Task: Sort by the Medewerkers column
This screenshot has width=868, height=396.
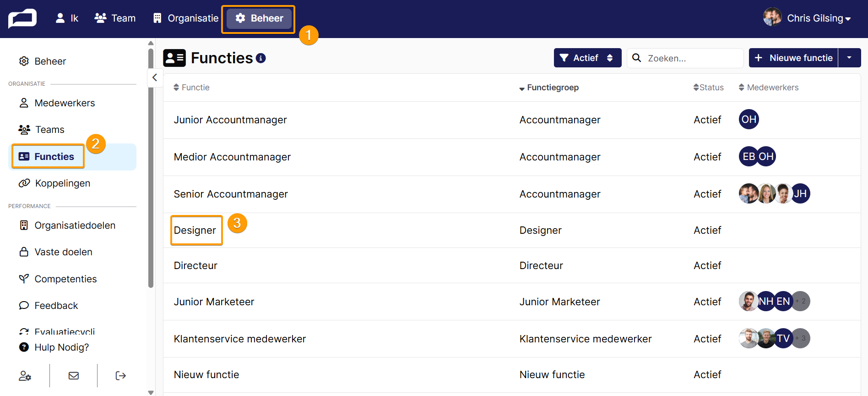Action: click(x=769, y=88)
